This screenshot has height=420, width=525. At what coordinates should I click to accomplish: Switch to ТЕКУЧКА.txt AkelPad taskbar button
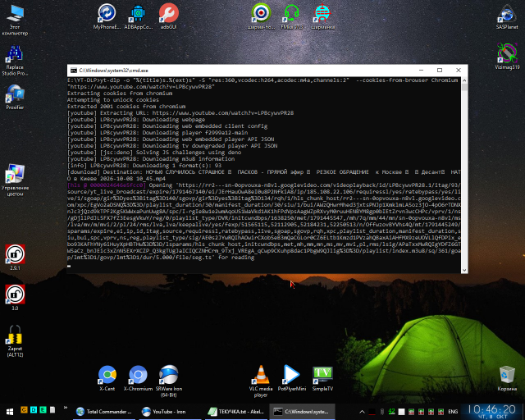(236, 412)
